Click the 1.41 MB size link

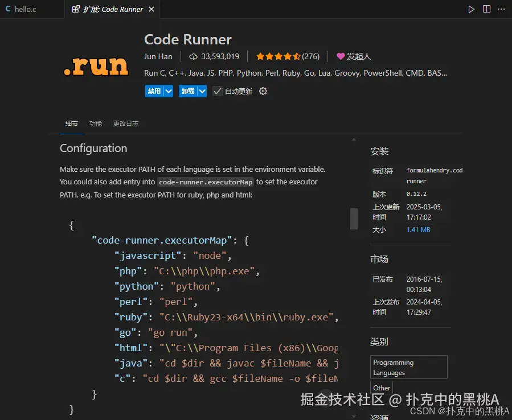pos(418,230)
